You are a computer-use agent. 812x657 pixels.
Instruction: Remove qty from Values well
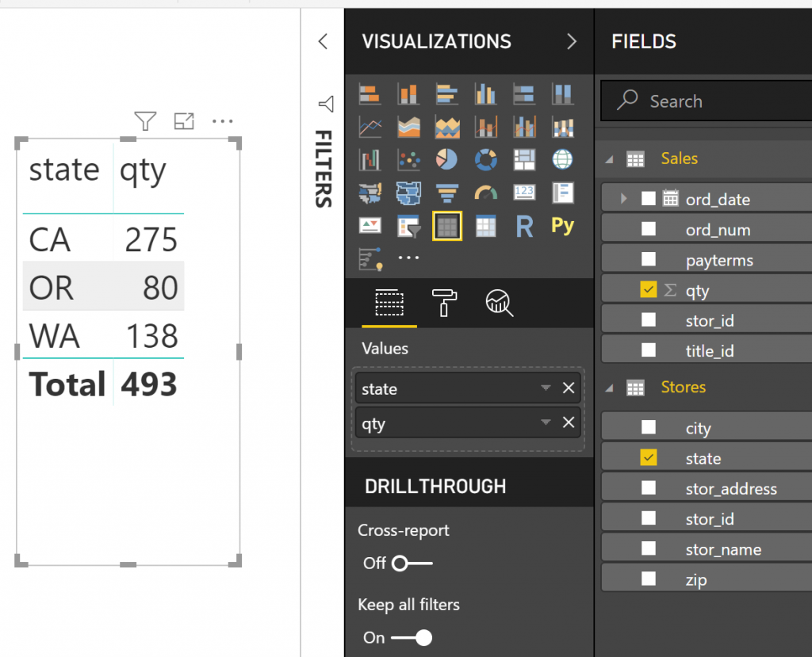tap(569, 423)
